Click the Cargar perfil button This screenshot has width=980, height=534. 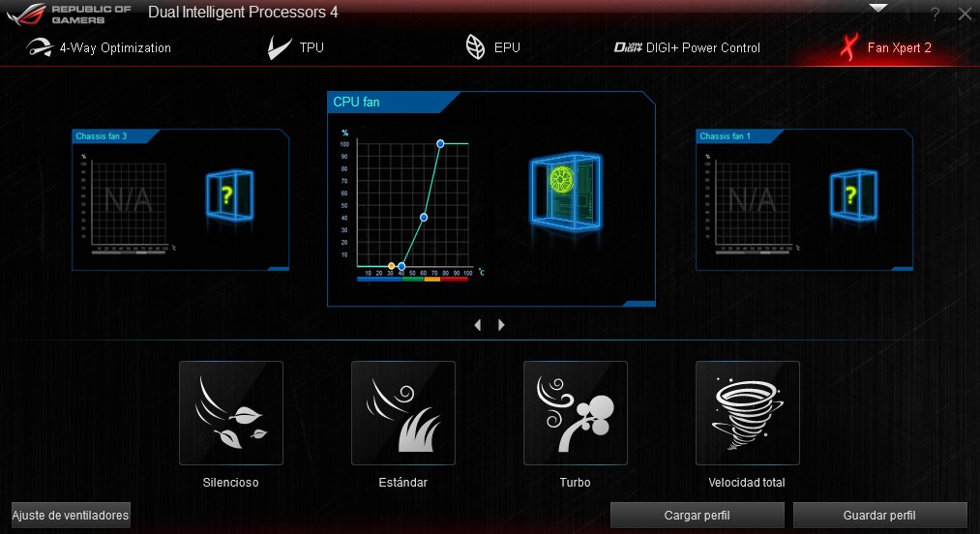pos(697,516)
